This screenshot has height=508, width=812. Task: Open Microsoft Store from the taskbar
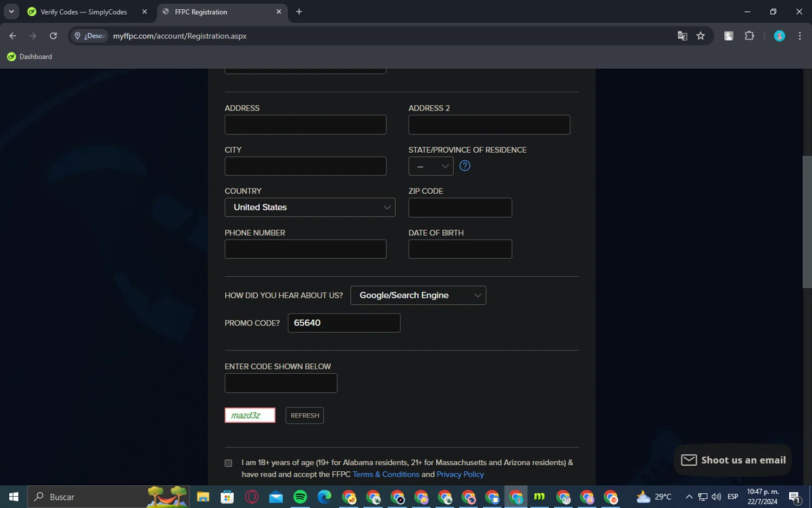coord(227,497)
